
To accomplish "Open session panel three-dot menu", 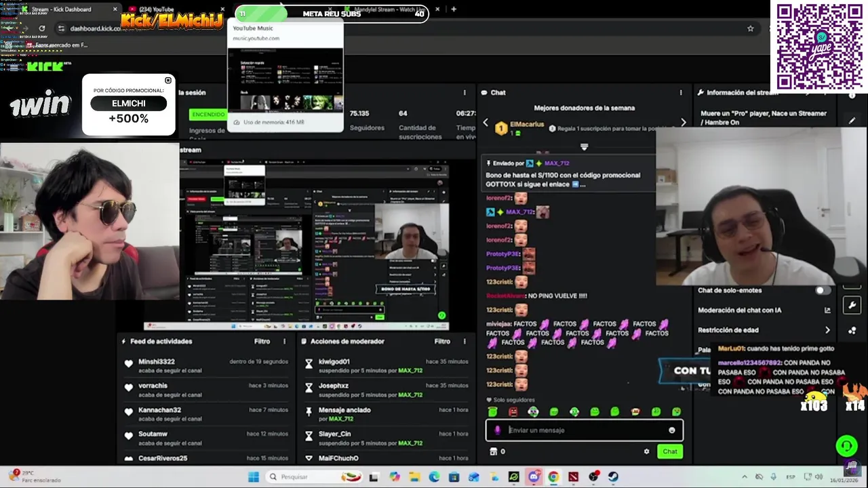I will tap(465, 92).
